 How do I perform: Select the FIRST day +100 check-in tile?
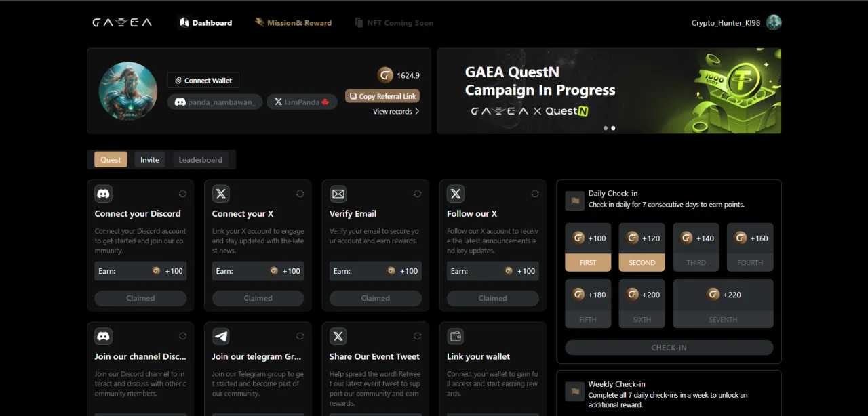point(588,247)
